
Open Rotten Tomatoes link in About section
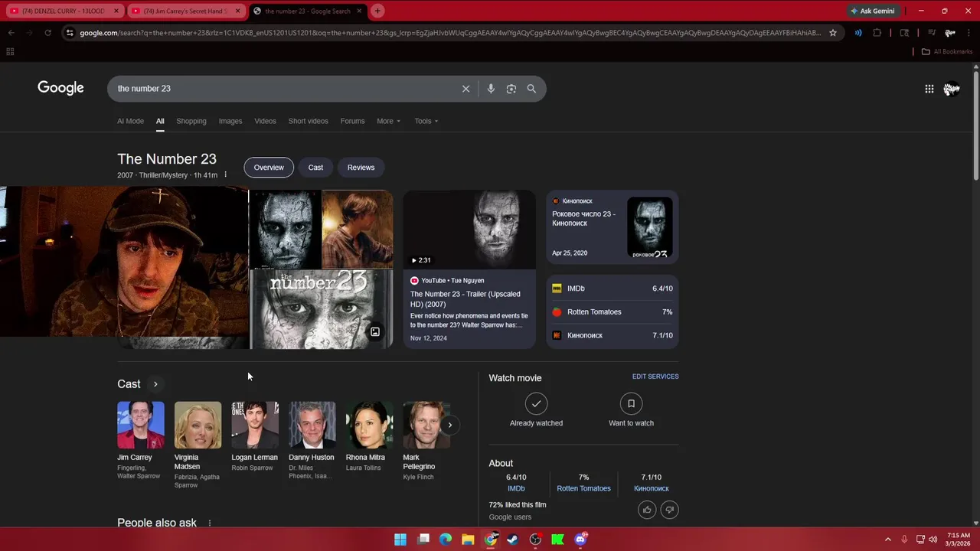click(x=583, y=488)
